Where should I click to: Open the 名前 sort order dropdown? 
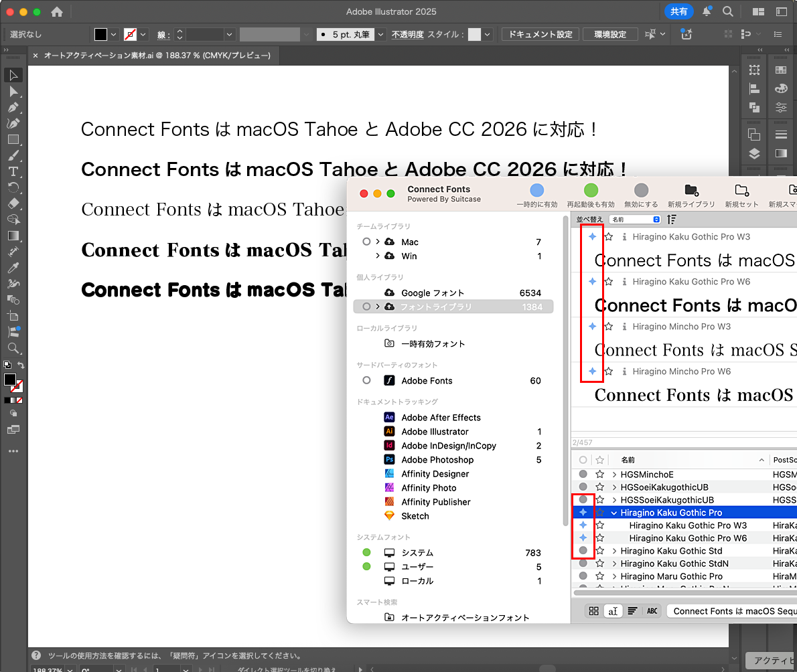point(635,219)
